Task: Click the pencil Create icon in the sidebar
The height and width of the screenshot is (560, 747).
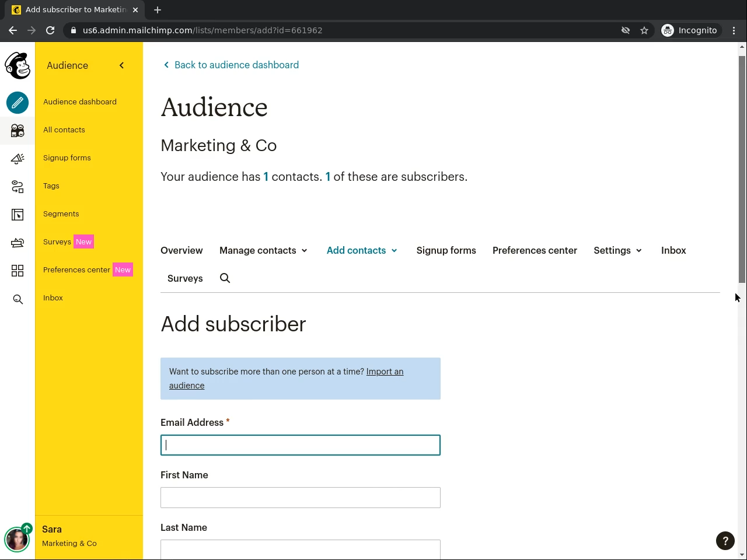Action: point(18,103)
